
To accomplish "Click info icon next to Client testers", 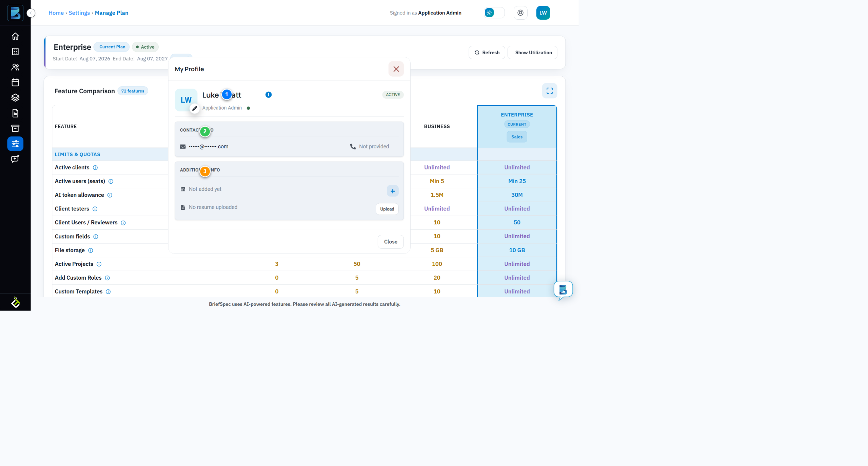I will pyautogui.click(x=95, y=209).
